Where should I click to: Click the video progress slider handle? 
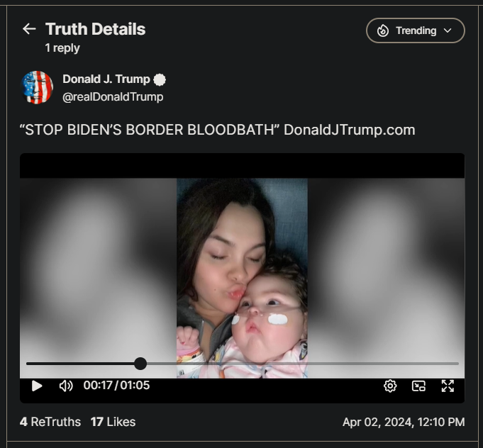click(140, 364)
